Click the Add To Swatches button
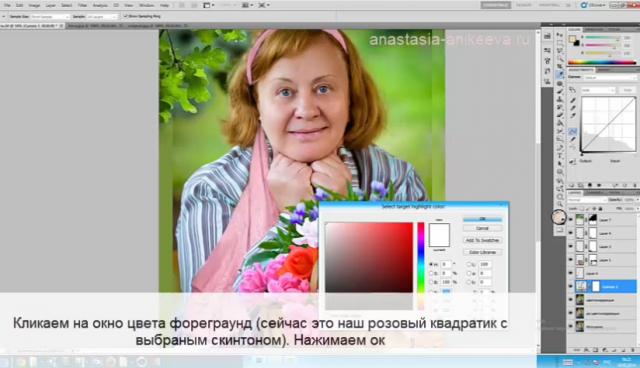This screenshot has height=368, width=640. pos(482,240)
